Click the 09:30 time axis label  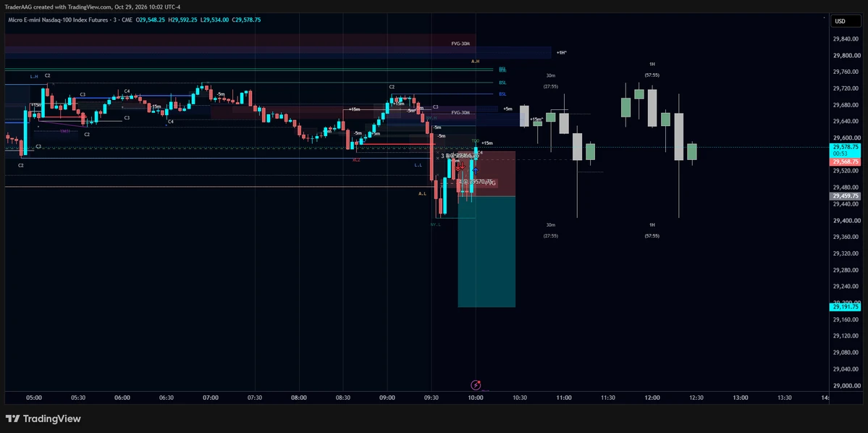coord(431,398)
